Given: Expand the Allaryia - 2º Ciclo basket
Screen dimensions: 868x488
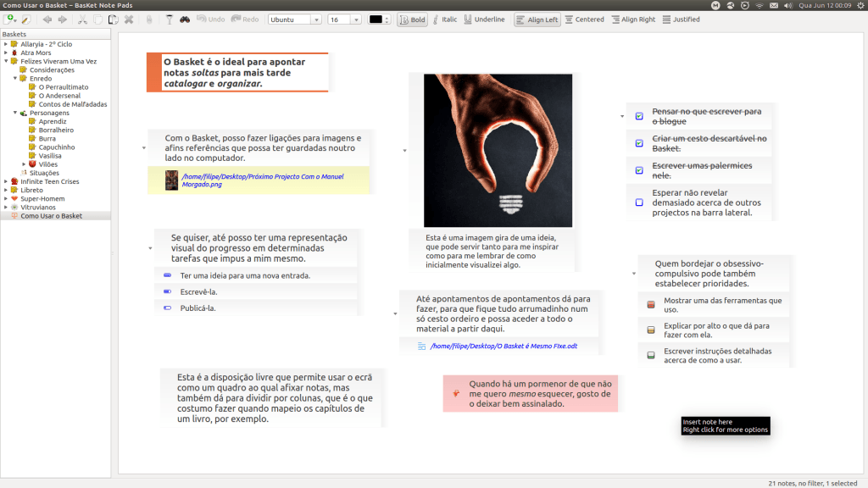Looking at the screenshot, I should coord(6,44).
